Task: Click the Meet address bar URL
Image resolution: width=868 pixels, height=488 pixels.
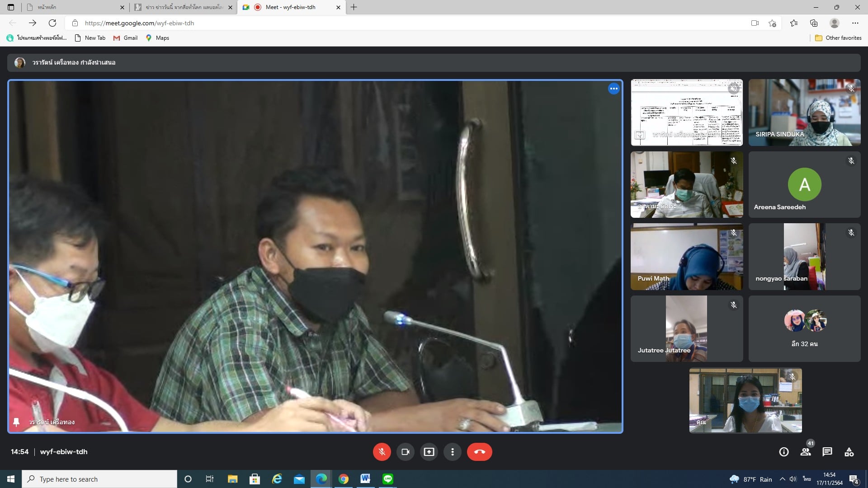Action: point(139,23)
